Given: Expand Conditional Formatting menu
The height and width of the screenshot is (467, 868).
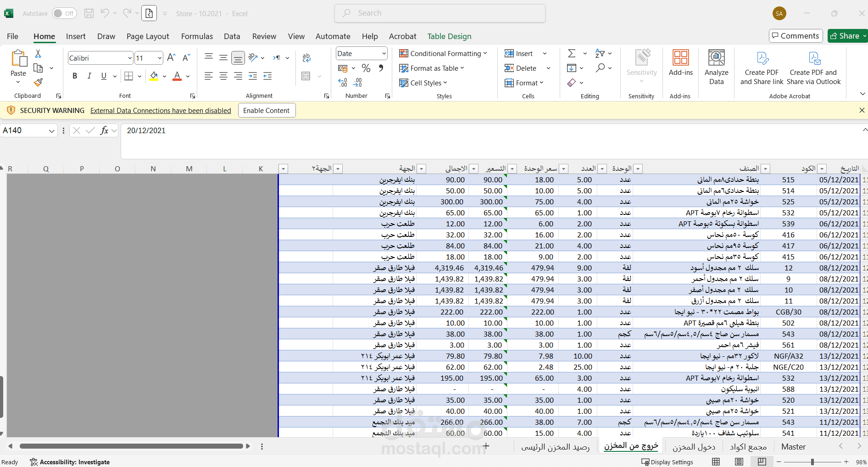Looking at the screenshot, I should click(x=443, y=53).
